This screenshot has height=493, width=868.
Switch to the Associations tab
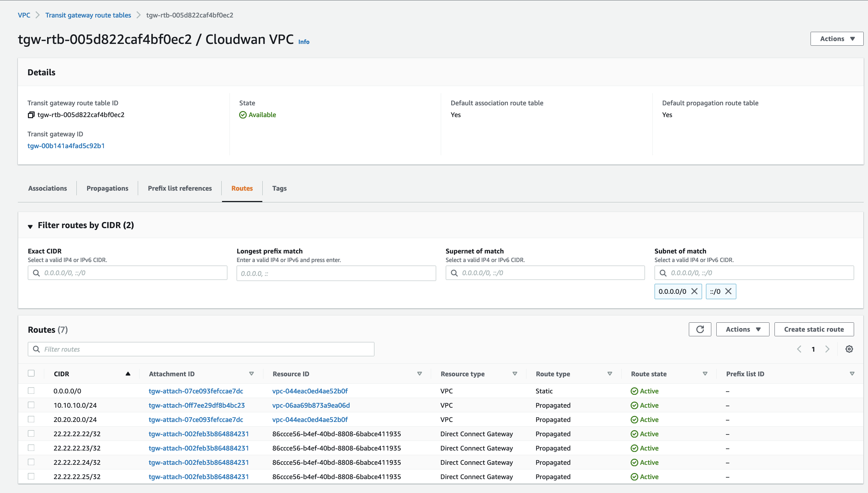(48, 188)
